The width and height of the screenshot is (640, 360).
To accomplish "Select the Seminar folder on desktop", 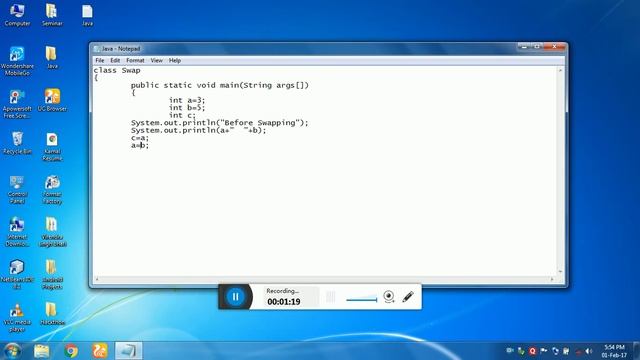I will pyautogui.click(x=52, y=15).
